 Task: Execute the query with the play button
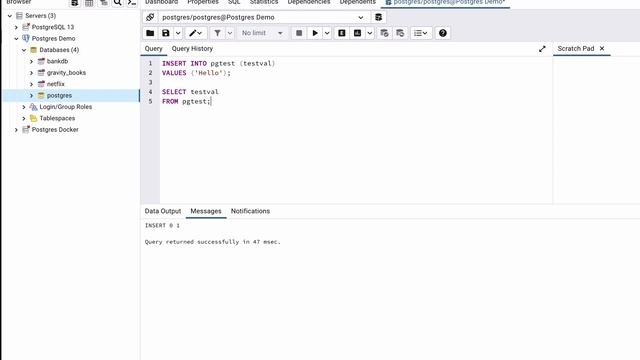315,33
